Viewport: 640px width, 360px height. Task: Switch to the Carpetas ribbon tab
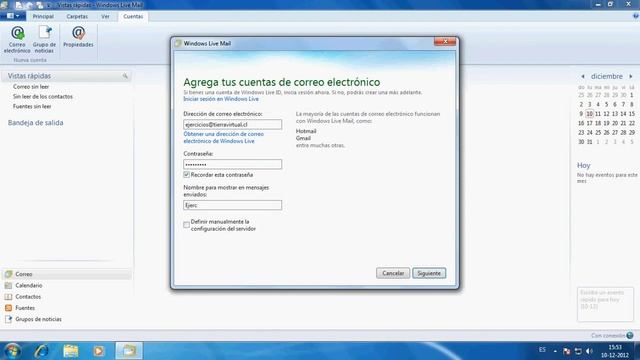77,16
